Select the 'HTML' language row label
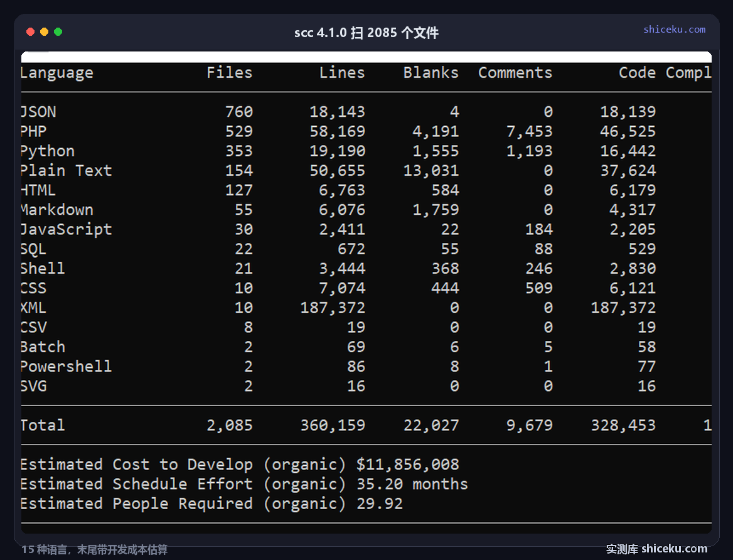 click(x=38, y=190)
